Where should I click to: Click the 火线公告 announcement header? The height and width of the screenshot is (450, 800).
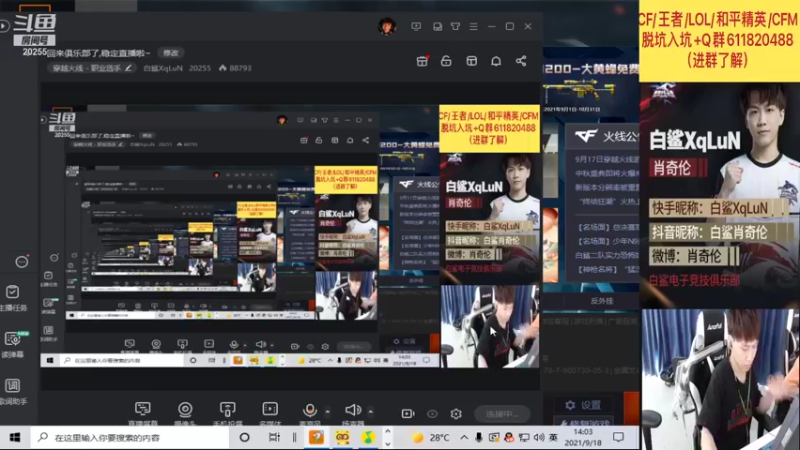(607, 136)
